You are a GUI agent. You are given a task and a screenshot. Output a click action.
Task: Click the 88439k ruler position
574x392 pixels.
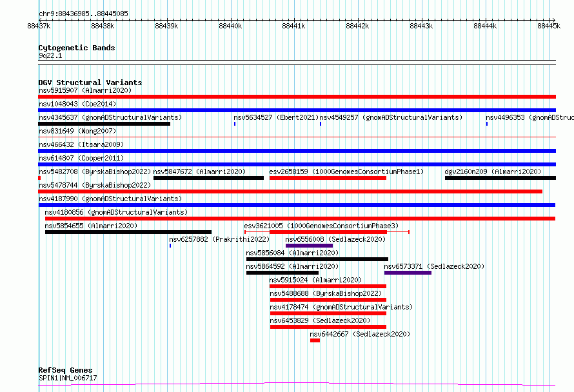(166, 26)
